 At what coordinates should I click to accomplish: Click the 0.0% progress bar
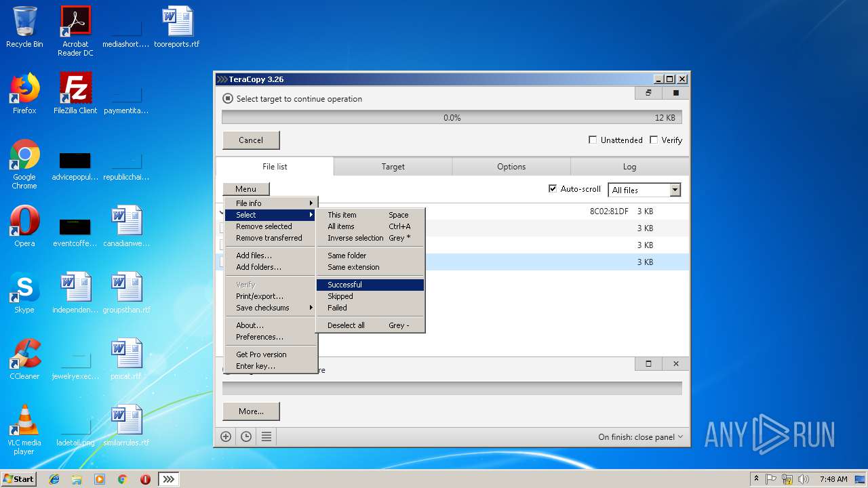[452, 117]
